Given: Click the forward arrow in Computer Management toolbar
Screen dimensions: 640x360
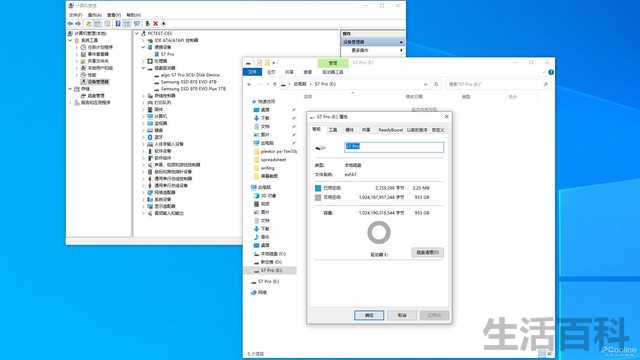Looking at the screenshot, I should [78, 24].
